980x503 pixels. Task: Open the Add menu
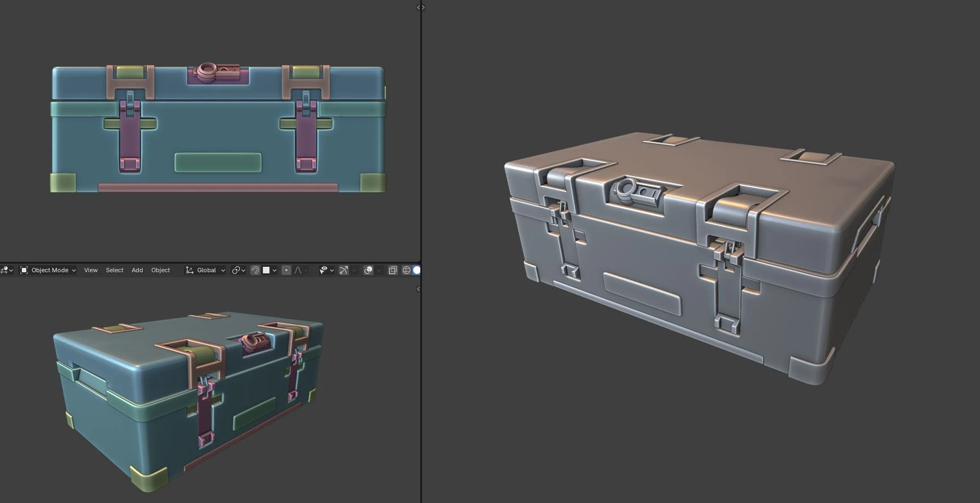point(137,270)
